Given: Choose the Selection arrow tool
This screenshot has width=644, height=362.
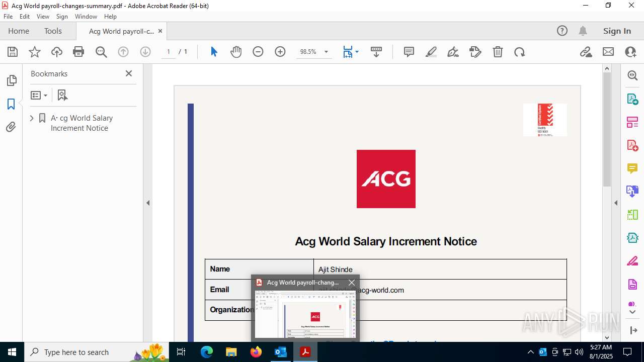Looking at the screenshot, I should coord(214,52).
